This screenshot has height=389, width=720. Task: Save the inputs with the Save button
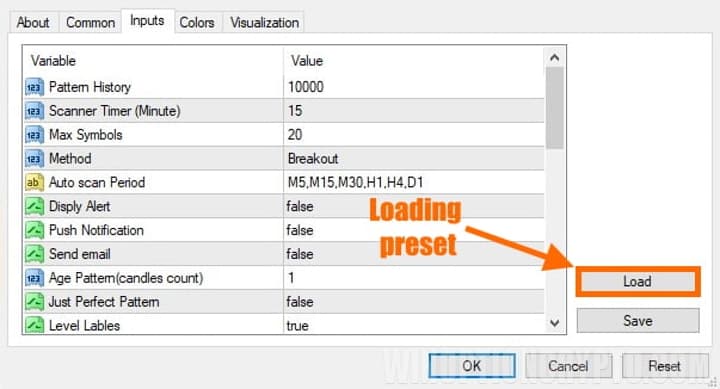point(638,321)
